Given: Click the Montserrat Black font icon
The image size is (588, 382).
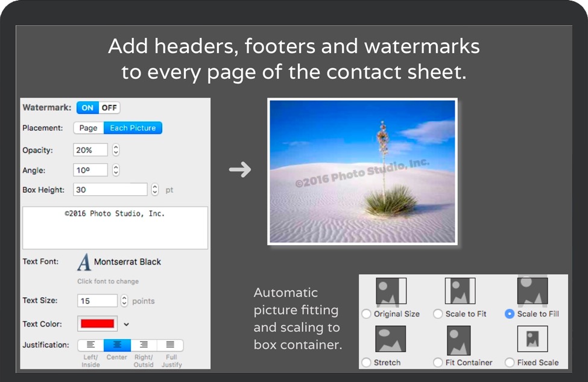Looking at the screenshot, I should (x=84, y=262).
